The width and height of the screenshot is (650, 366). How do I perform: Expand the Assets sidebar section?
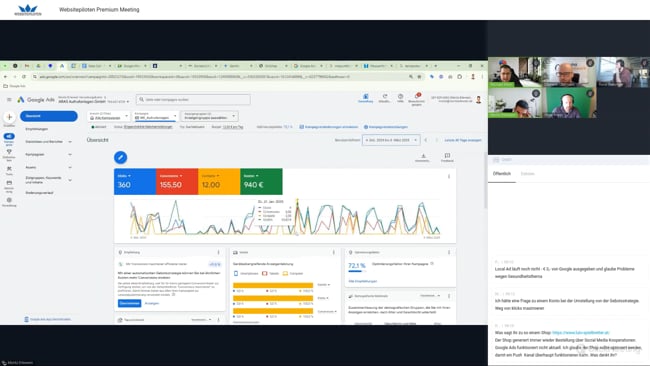point(70,167)
